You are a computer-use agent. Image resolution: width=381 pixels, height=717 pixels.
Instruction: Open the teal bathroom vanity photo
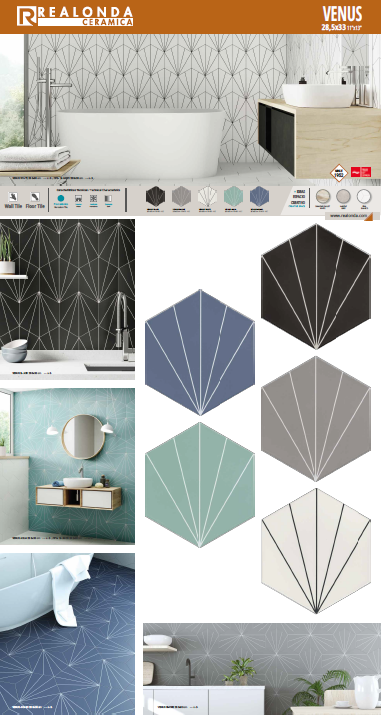pyautogui.click(x=67, y=466)
